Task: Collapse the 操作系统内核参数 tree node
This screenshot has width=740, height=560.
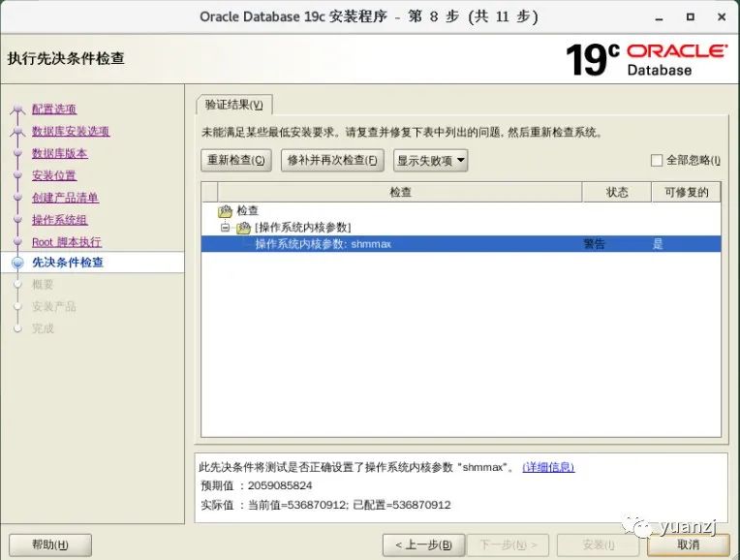Action: 225,228
